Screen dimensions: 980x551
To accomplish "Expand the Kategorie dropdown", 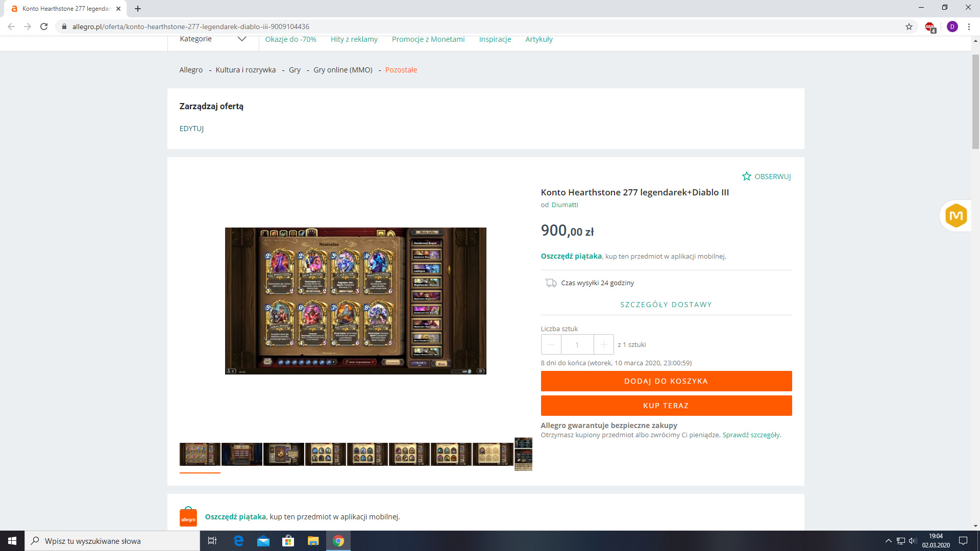I will point(213,39).
